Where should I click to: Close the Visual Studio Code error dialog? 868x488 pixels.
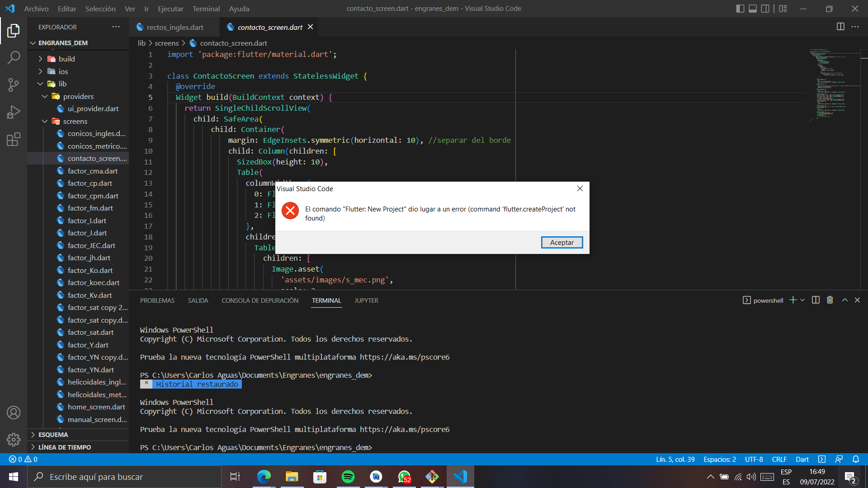pos(580,188)
